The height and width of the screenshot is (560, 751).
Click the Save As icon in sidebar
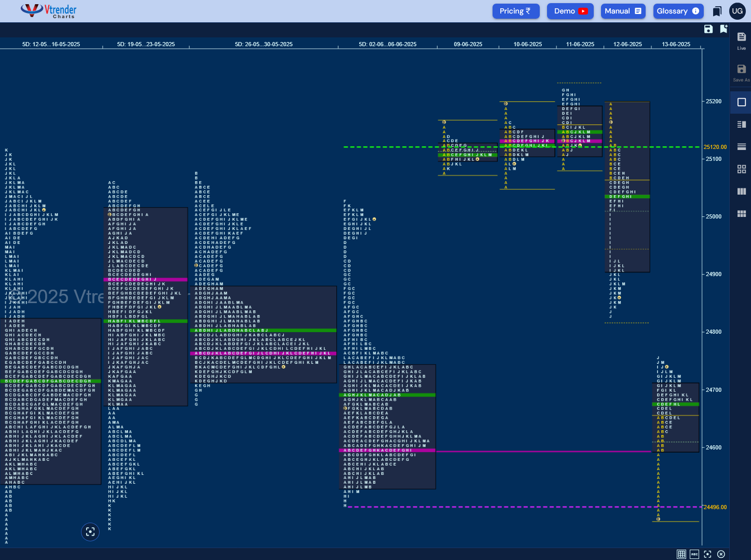pos(742,73)
